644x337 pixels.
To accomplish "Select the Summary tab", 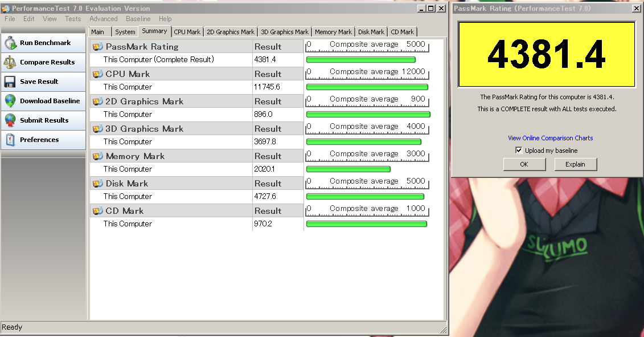I will (x=154, y=31).
